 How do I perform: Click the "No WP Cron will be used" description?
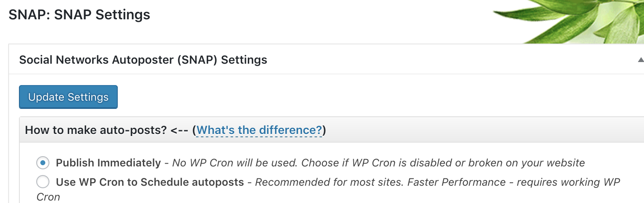click(235, 163)
